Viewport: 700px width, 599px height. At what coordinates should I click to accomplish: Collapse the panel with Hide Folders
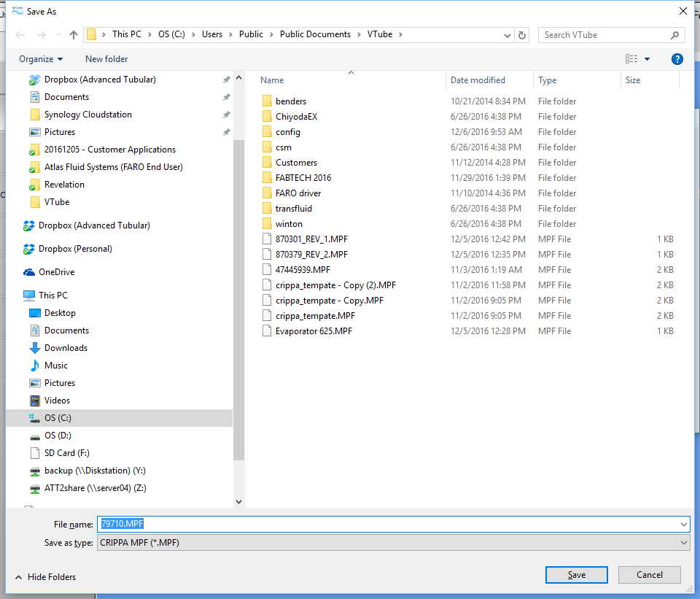point(45,577)
